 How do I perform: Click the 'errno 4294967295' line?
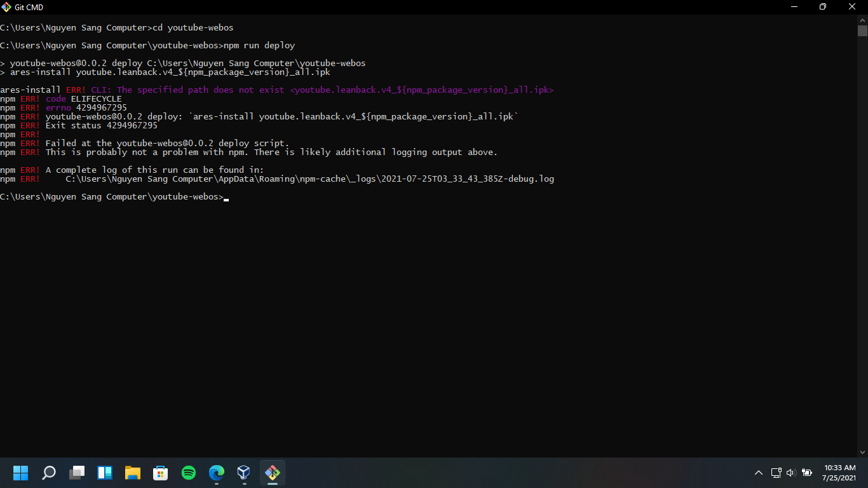[64, 108]
